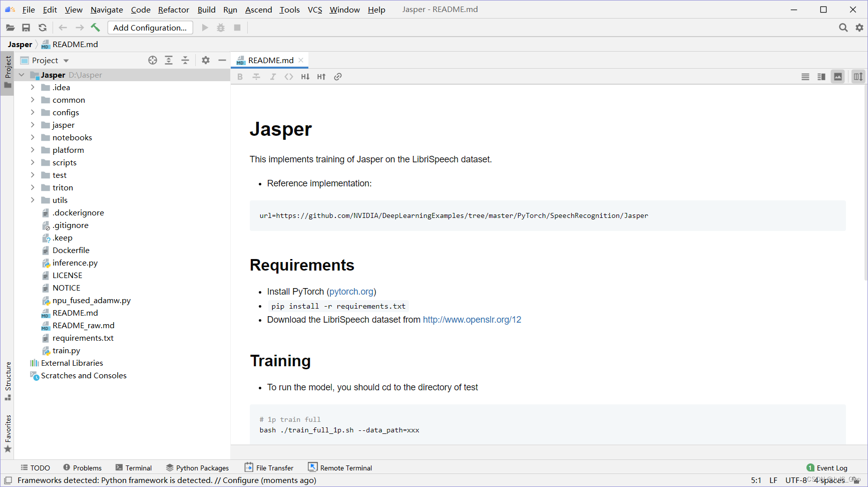Click the Debug bug icon
868x487 pixels.
(x=221, y=28)
